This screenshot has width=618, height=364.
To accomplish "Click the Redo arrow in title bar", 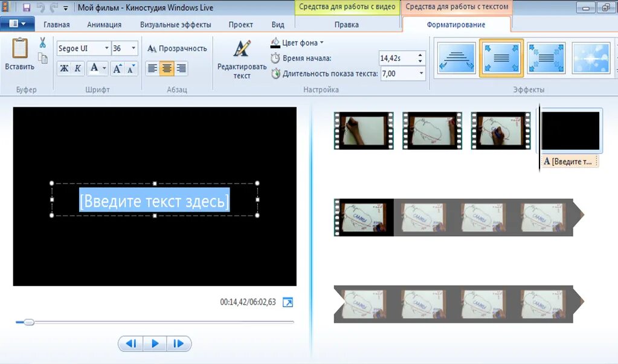I will (54, 7).
